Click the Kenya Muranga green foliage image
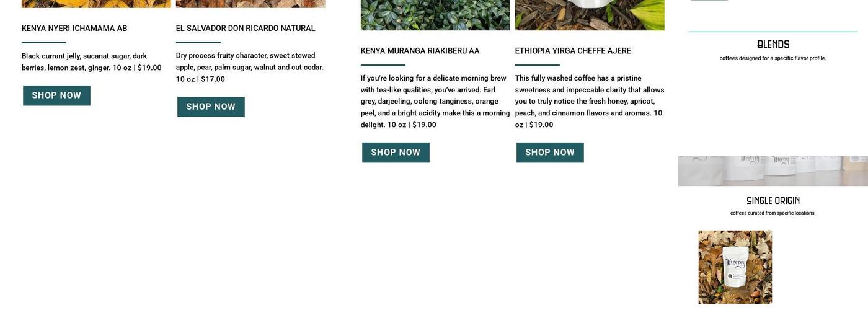This screenshot has height=310, width=868. click(x=435, y=15)
